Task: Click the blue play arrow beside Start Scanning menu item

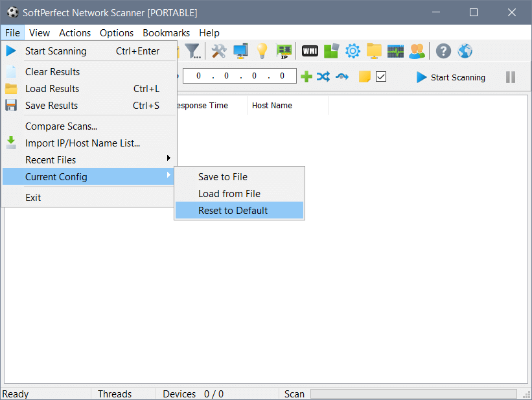Action: click(x=11, y=51)
